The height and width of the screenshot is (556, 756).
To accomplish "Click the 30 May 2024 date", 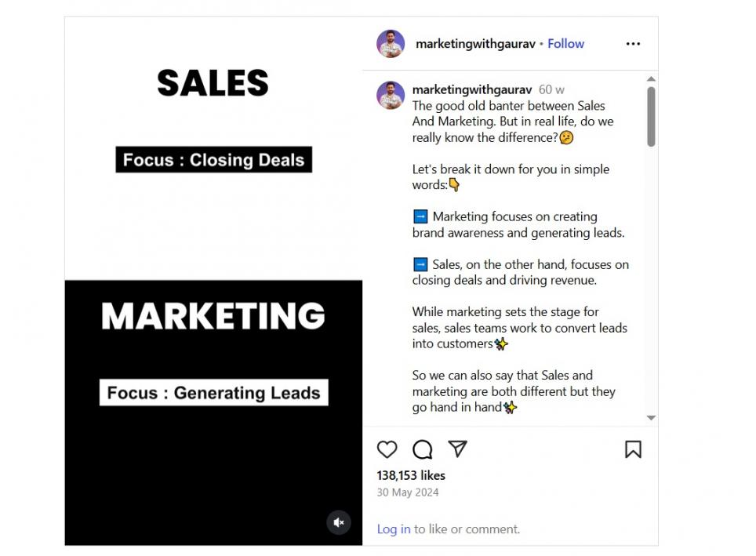I will point(408,492).
